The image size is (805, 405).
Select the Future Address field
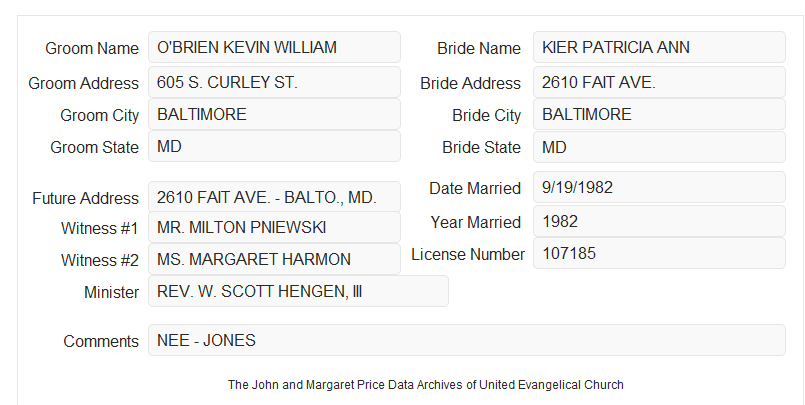(x=274, y=197)
